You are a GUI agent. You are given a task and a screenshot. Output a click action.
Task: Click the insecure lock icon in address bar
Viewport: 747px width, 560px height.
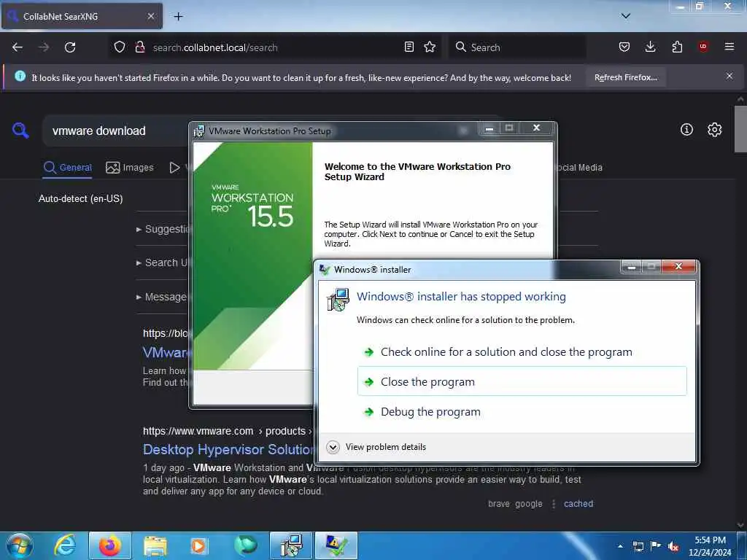(139, 47)
